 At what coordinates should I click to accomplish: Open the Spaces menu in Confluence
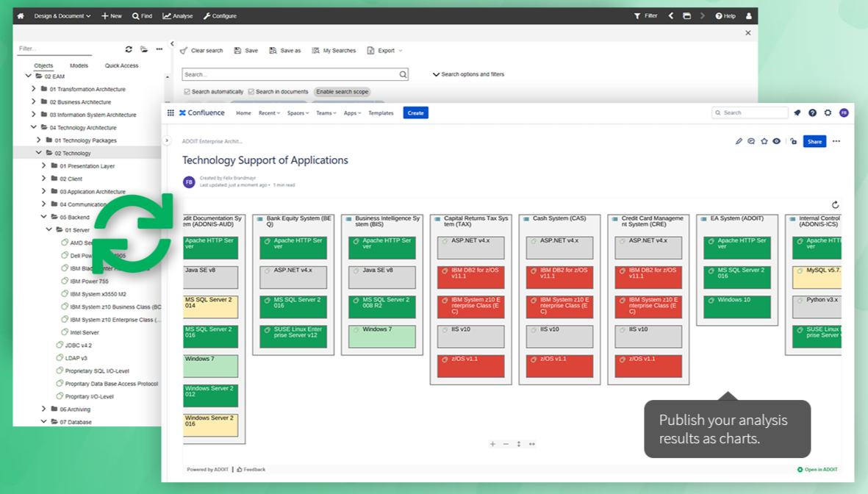coord(297,113)
